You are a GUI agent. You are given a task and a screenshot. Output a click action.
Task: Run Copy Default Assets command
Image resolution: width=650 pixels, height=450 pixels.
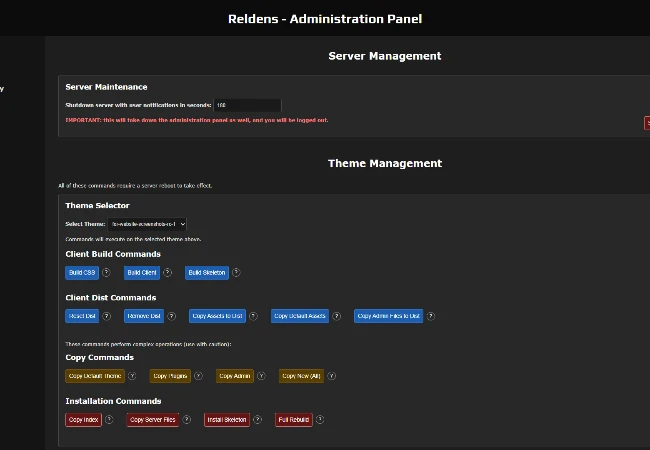click(x=300, y=316)
